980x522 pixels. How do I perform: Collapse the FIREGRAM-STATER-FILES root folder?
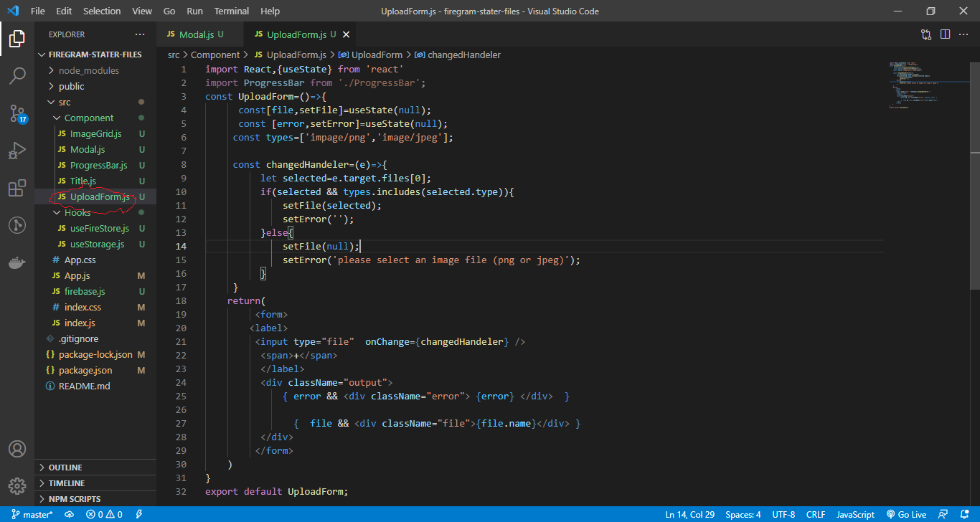click(95, 54)
